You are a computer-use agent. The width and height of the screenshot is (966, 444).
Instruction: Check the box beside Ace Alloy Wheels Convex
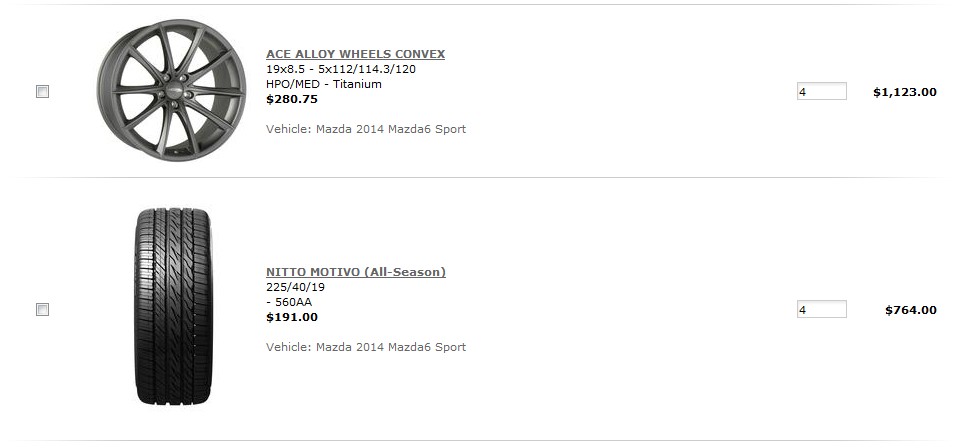click(43, 92)
